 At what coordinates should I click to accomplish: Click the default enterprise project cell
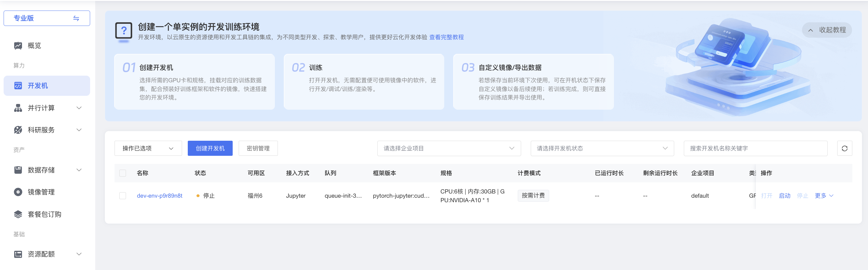click(x=700, y=196)
